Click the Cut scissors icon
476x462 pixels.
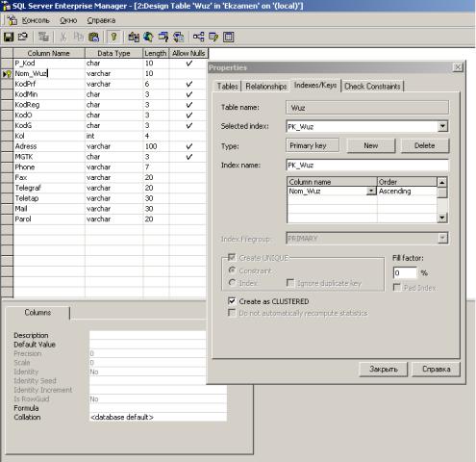(63, 37)
